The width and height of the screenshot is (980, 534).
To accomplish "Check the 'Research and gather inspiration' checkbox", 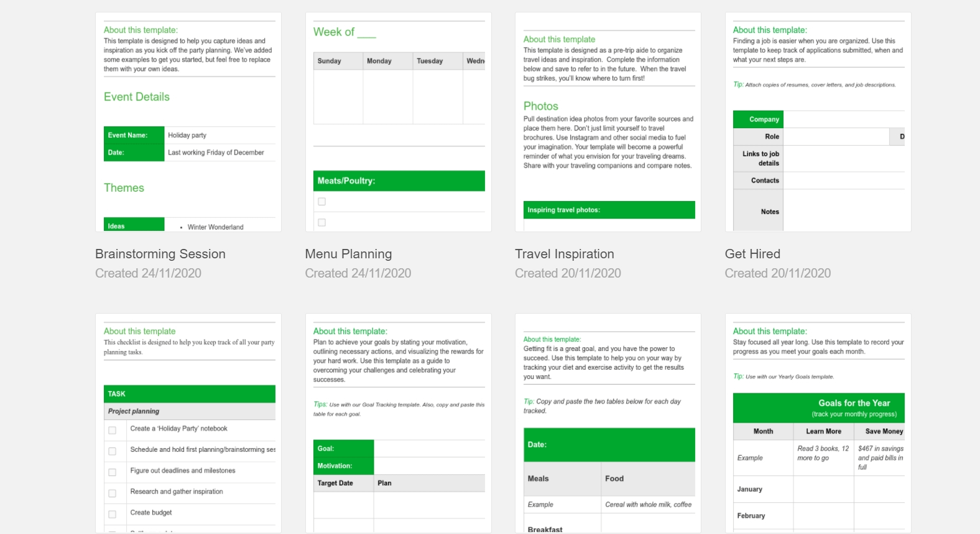I will tap(114, 492).
